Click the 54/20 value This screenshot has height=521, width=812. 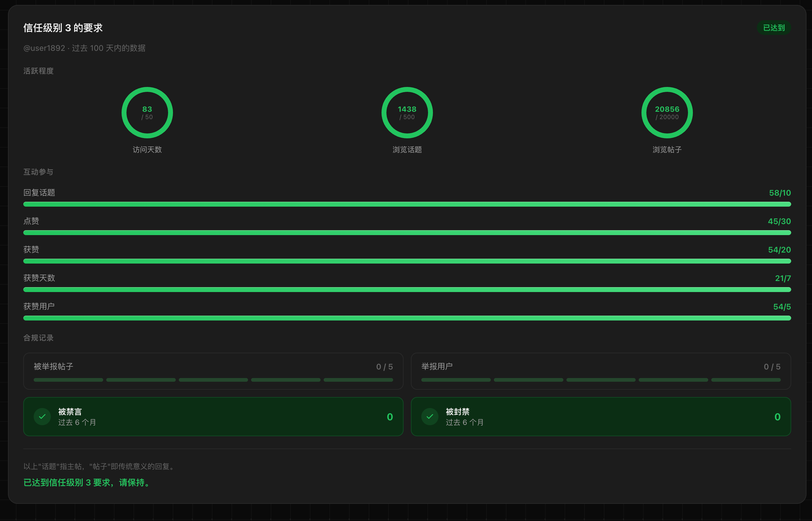coord(779,250)
